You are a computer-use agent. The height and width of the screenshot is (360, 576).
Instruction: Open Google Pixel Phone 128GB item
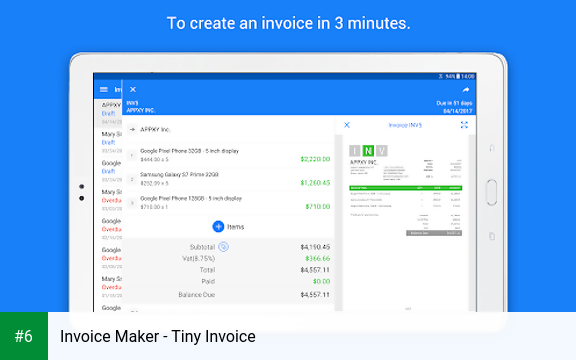(x=228, y=203)
